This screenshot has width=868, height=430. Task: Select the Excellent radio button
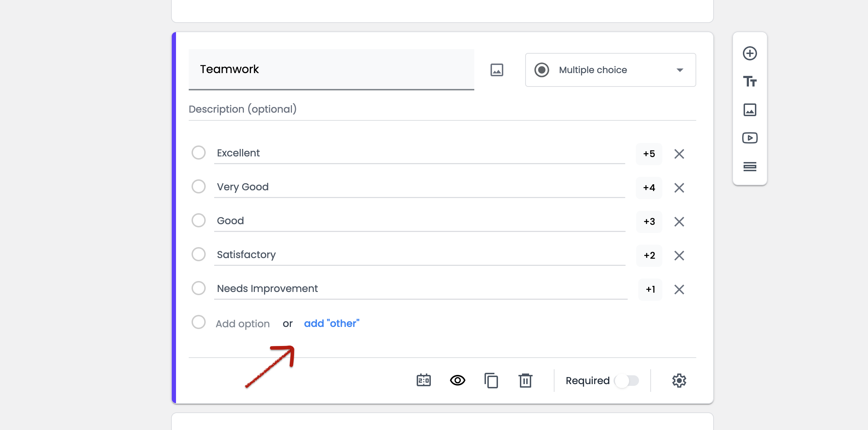pyautogui.click(x=199, y=153)
